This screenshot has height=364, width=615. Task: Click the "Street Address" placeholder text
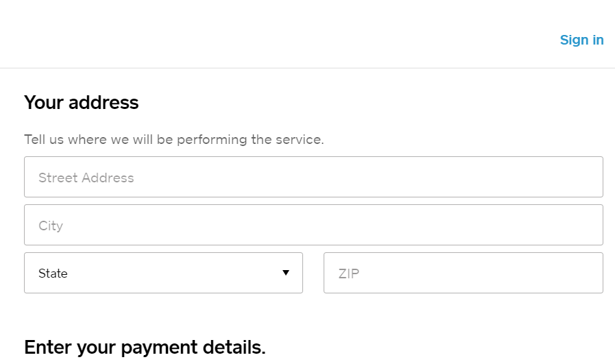pos(86,178)
